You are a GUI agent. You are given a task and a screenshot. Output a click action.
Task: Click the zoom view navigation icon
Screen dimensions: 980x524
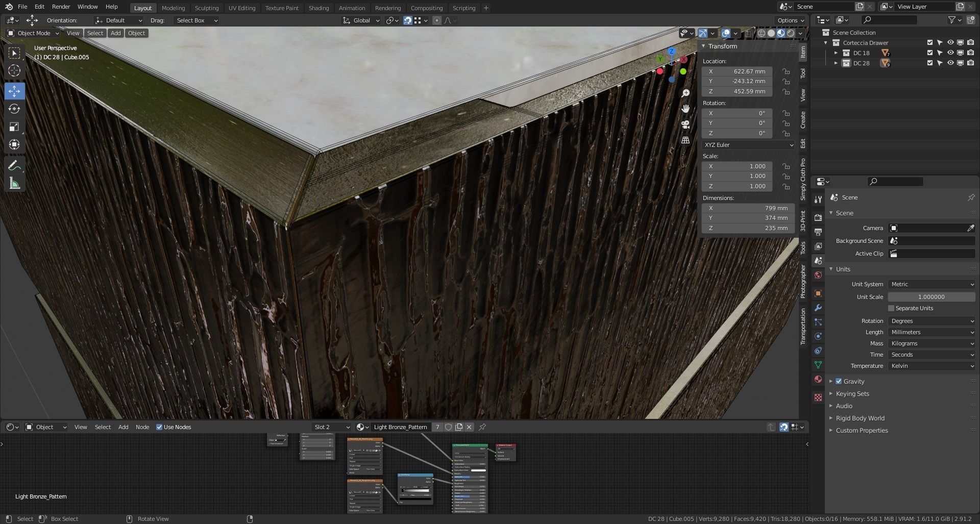pyautogui.click(x=685, y=93)
